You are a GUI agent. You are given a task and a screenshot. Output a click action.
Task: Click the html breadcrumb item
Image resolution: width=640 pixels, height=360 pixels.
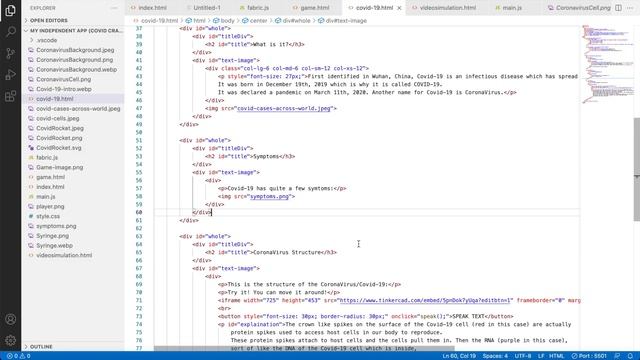pos(196,20)
